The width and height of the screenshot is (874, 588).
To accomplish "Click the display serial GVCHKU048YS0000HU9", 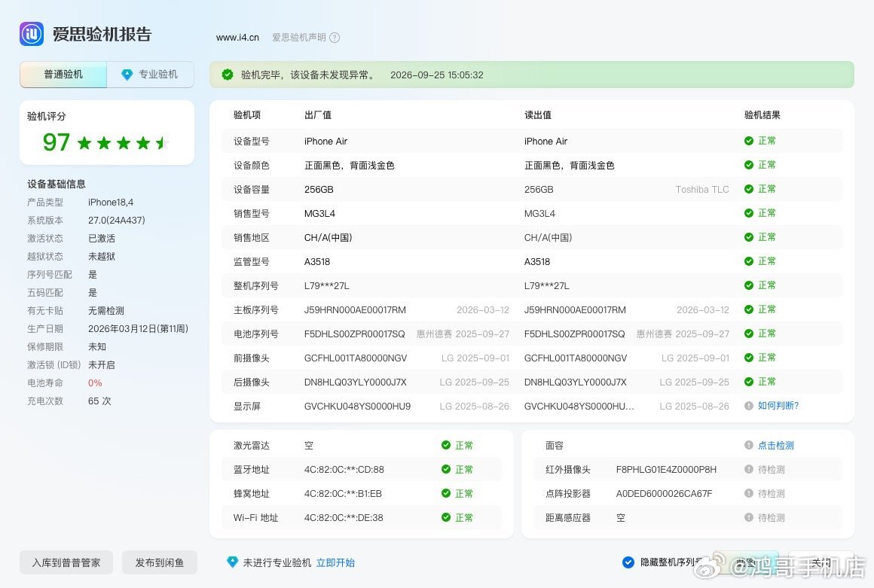I will click(x=357, y=407).
